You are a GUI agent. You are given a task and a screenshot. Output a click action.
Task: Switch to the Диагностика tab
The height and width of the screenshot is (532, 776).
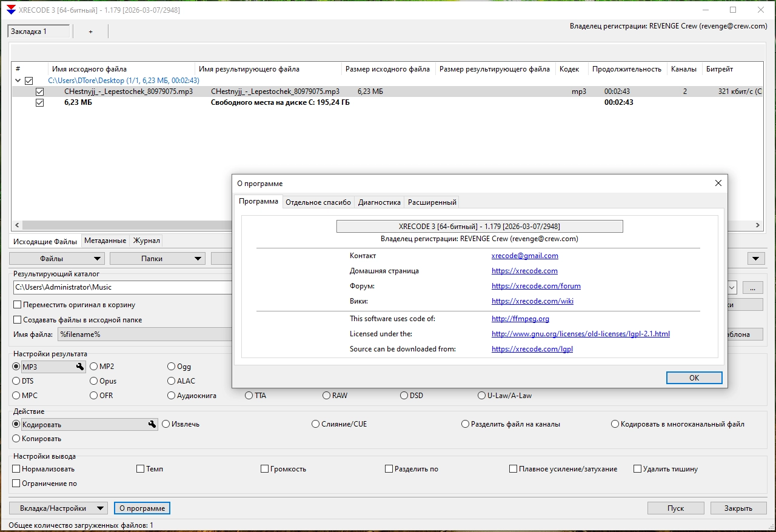coord(380,202)
